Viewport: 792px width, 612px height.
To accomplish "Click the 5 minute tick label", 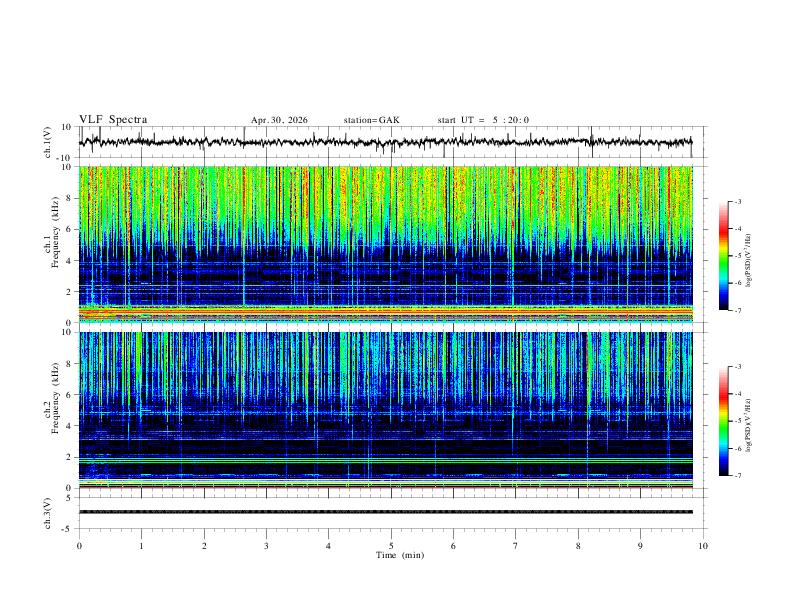I will point(391,546).
